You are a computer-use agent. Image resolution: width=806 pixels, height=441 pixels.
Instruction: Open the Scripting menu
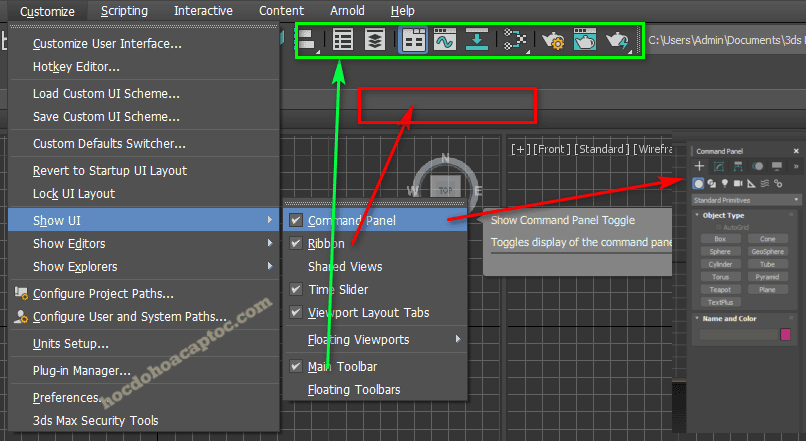[124, 11]
